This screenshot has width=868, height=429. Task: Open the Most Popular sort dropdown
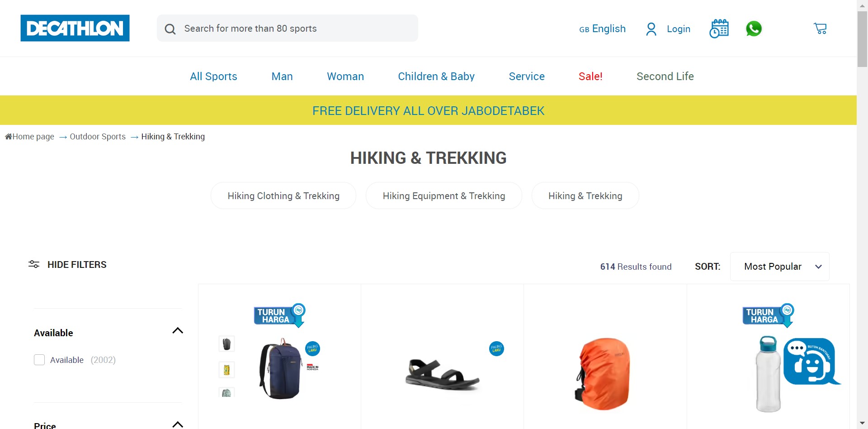pos(779,267)
